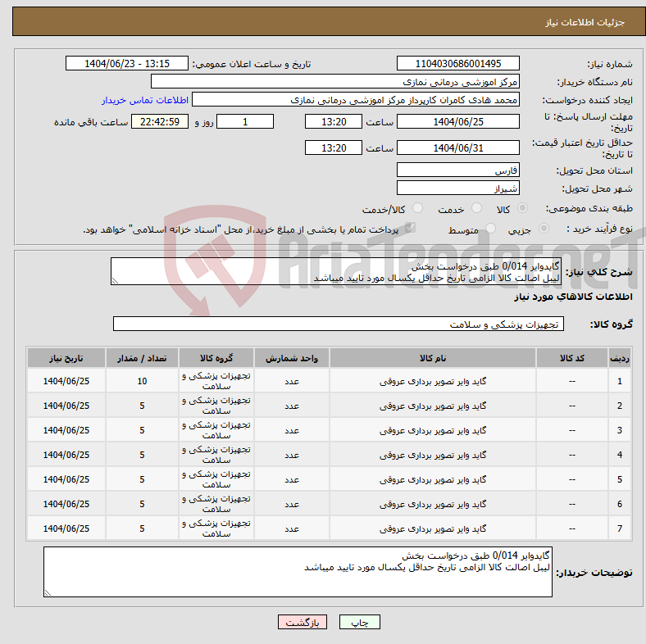Click the جزئیات اطلاعات نیاز page header

point(585,22)
